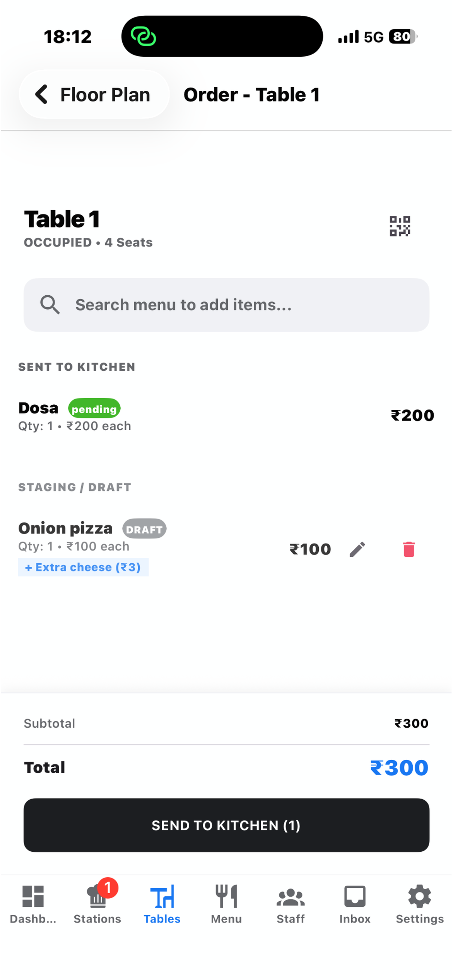Tap the green link icon in Dynamic Island
Viewport: 453px width, 980px height.
pos(143,36)
